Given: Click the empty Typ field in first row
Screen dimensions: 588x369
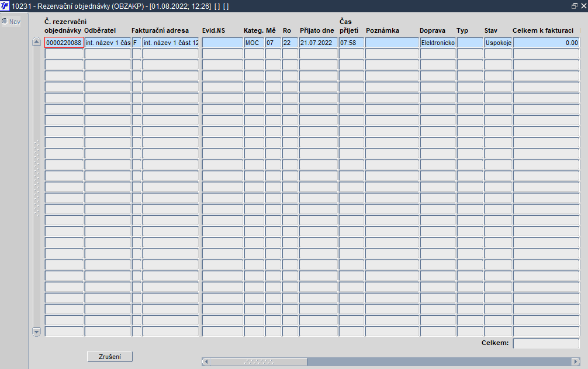Looking at the screenshot, I should 471,43.
